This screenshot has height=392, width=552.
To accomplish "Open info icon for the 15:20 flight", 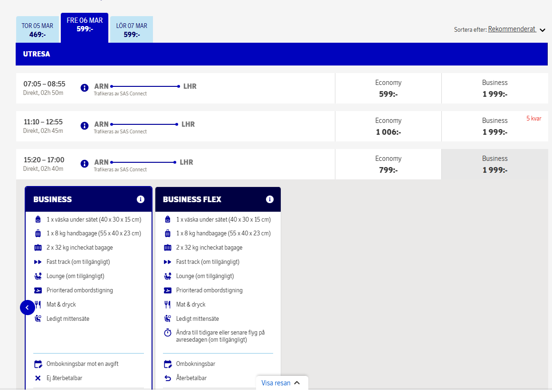I will [85, 164].
